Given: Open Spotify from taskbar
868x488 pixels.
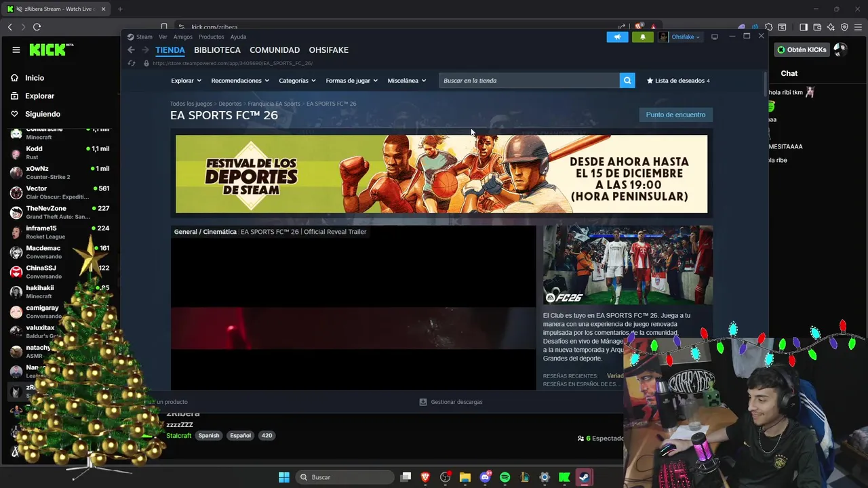Looking at the screenshot, I should (505, 477).
